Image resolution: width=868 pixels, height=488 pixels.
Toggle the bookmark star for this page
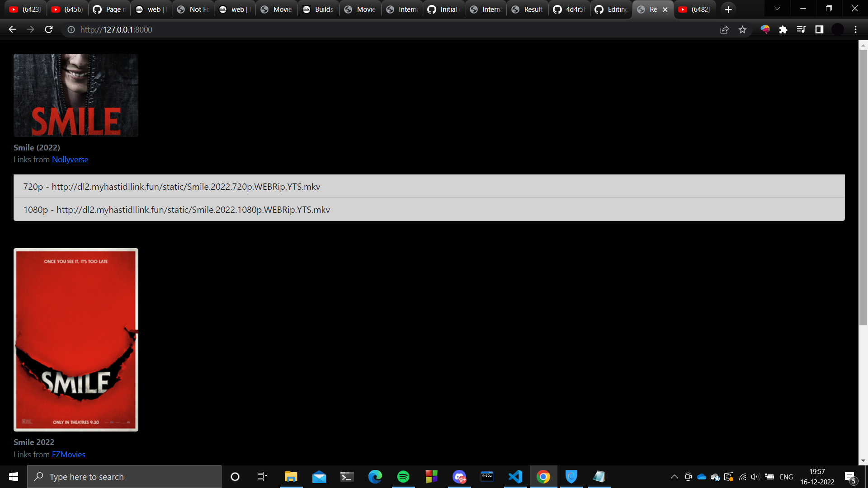743,29
